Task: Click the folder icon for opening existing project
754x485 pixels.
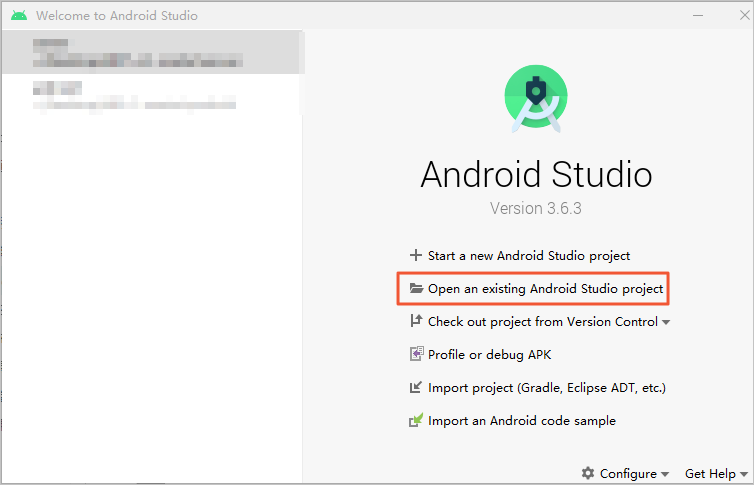Action: coord(416,288)
